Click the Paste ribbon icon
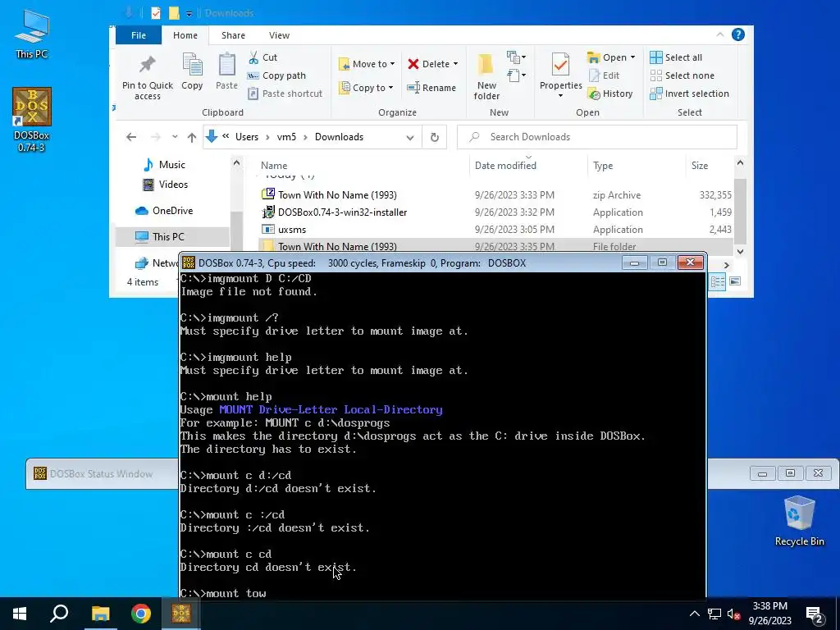Screen dimensions: 840x630 226,72
